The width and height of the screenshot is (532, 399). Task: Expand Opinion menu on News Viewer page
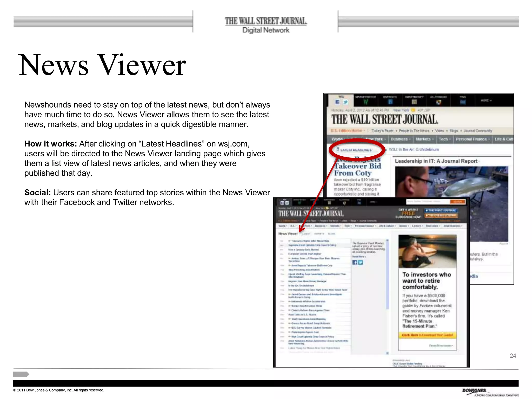click(404, 226)
